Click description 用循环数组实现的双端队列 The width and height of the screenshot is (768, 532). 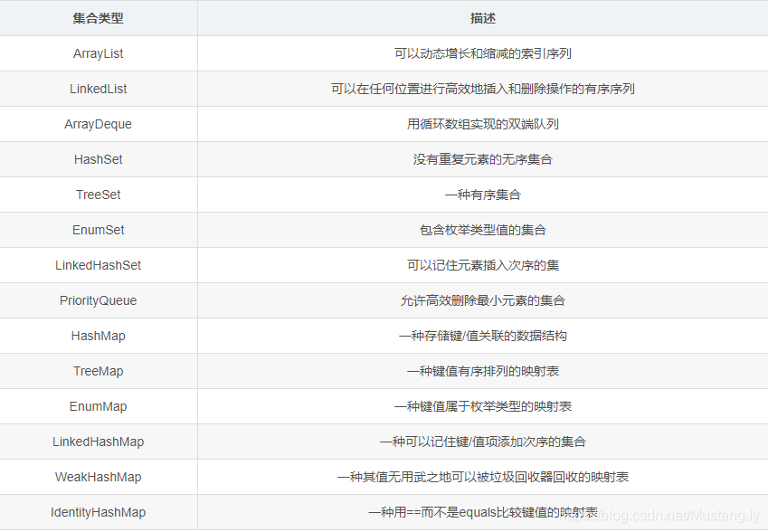[482, 124]
